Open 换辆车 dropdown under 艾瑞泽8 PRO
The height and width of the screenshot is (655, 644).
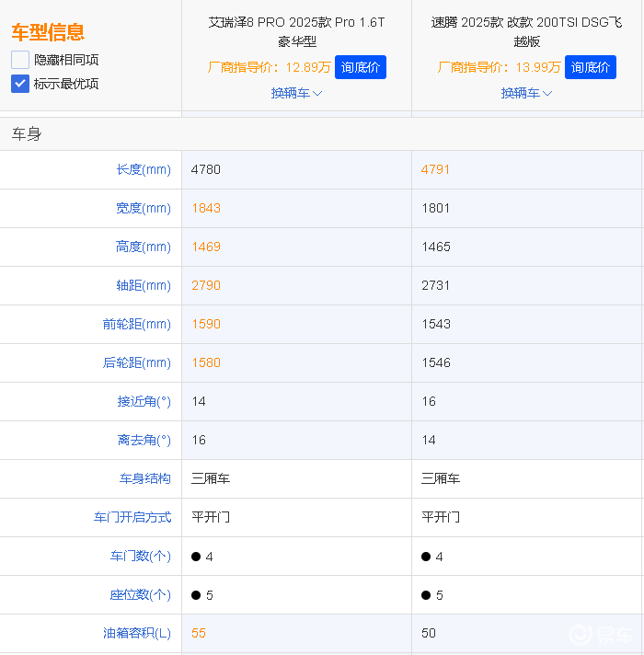(x=296, y=93)
